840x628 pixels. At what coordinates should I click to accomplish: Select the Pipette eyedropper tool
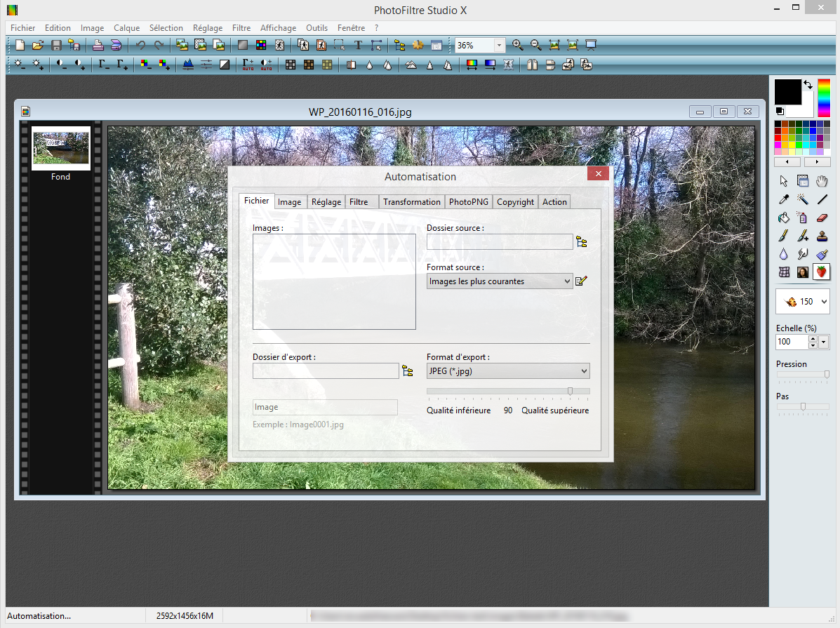[784, 200]
